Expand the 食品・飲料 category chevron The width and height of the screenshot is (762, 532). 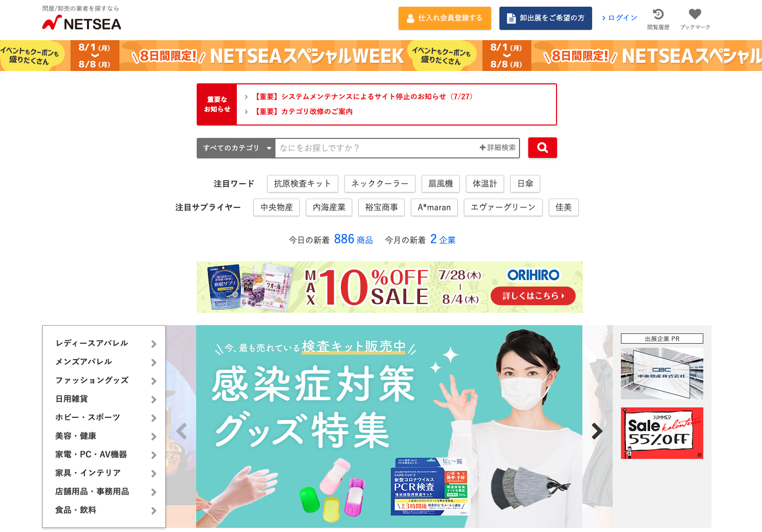[x=153, y=510]
